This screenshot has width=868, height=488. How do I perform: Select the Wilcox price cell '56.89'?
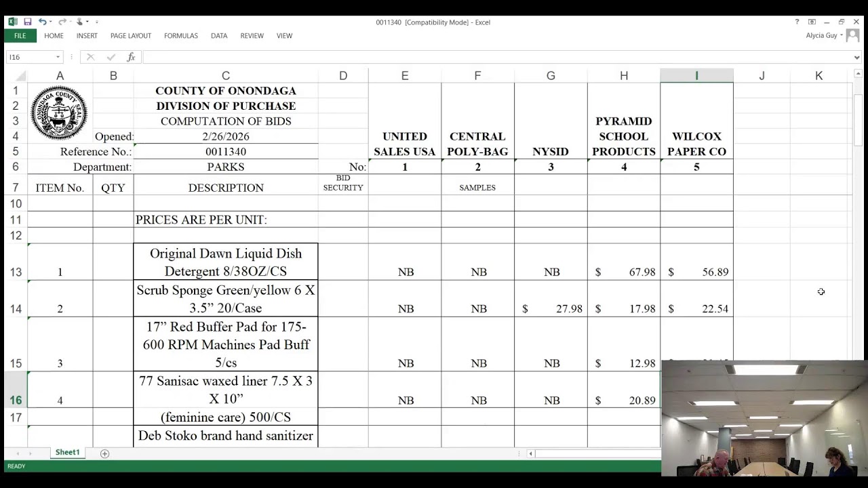(696, 262)
